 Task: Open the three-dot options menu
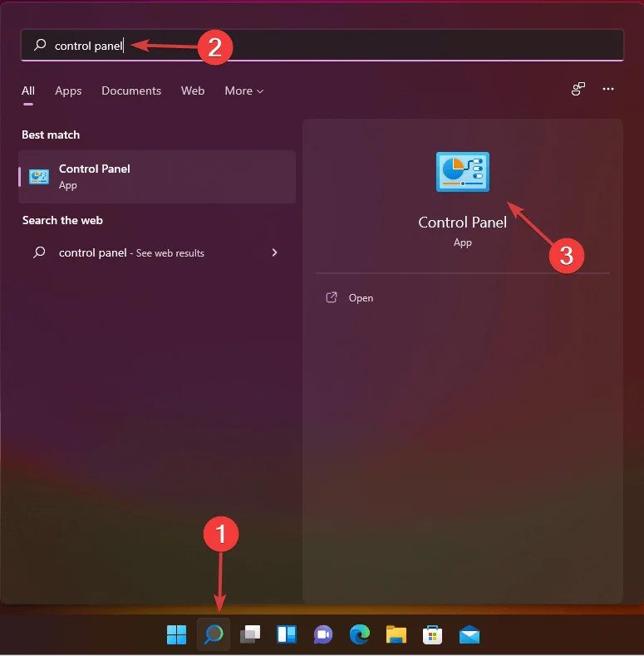(608, 89)
